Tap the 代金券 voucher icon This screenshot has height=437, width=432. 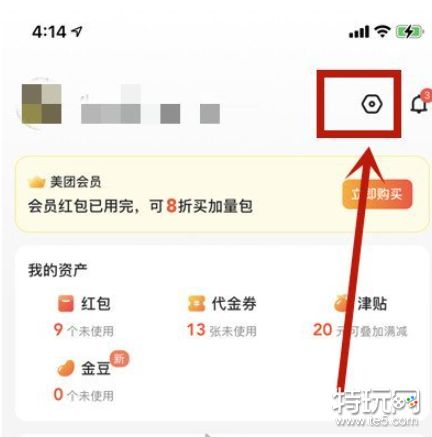click(196, 304)
